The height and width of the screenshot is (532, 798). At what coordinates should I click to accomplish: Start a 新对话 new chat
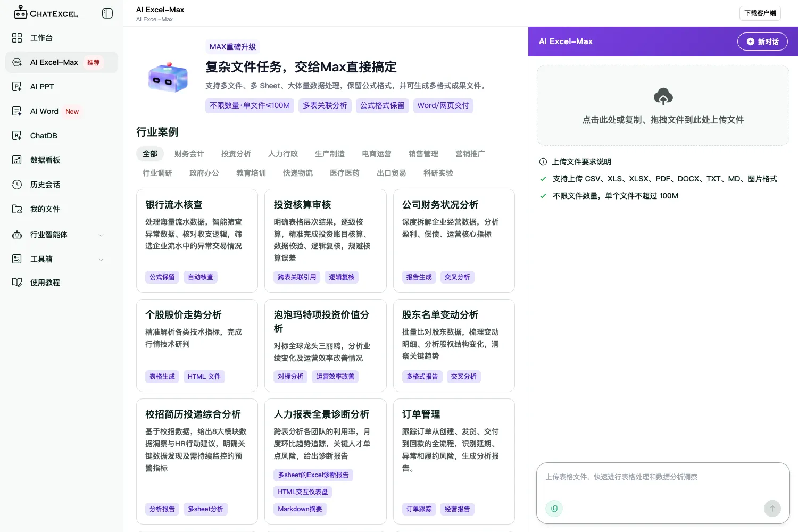click(762, 41)
